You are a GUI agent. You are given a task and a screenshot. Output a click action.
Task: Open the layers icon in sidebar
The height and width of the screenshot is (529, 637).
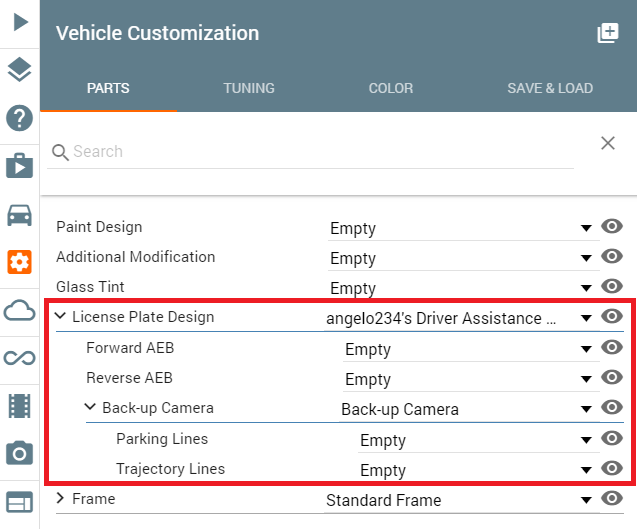click(x=19, y=69)
